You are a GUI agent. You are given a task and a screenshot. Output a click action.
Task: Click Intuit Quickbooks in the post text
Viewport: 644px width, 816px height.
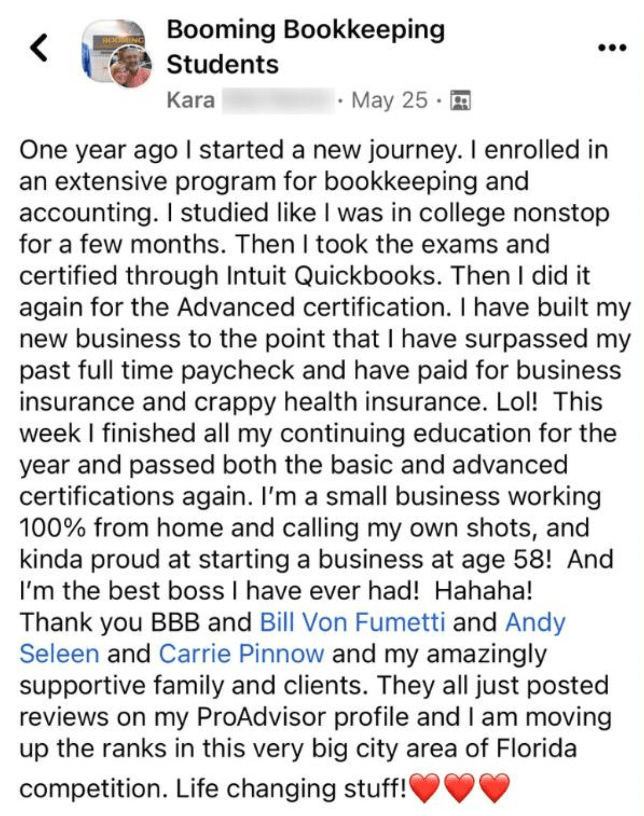[335, 276]
